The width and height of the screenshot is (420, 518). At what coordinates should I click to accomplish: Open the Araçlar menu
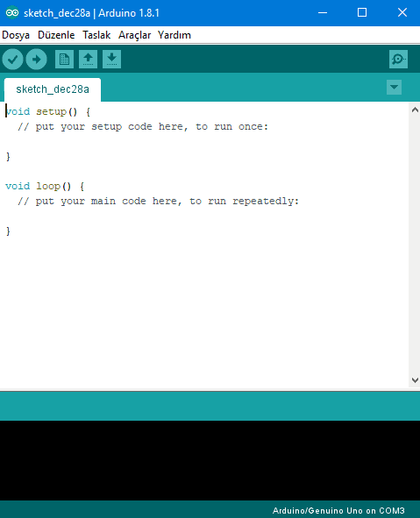134,35
